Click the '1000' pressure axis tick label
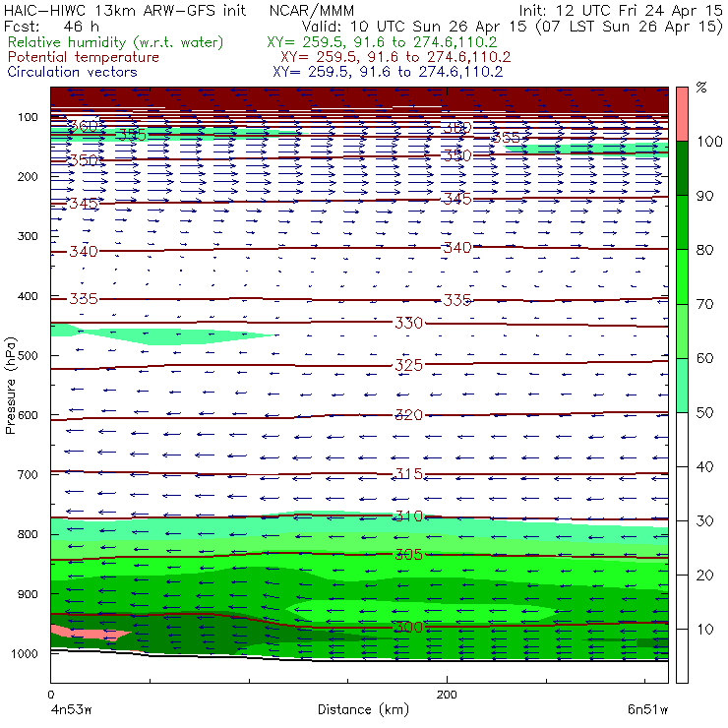This screenshot has width=728, height=728. [24, 653]
